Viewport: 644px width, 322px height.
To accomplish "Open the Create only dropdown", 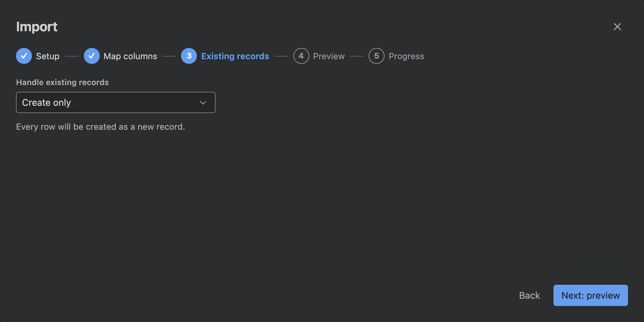I will pyautogui.click(x=116, y=102).
